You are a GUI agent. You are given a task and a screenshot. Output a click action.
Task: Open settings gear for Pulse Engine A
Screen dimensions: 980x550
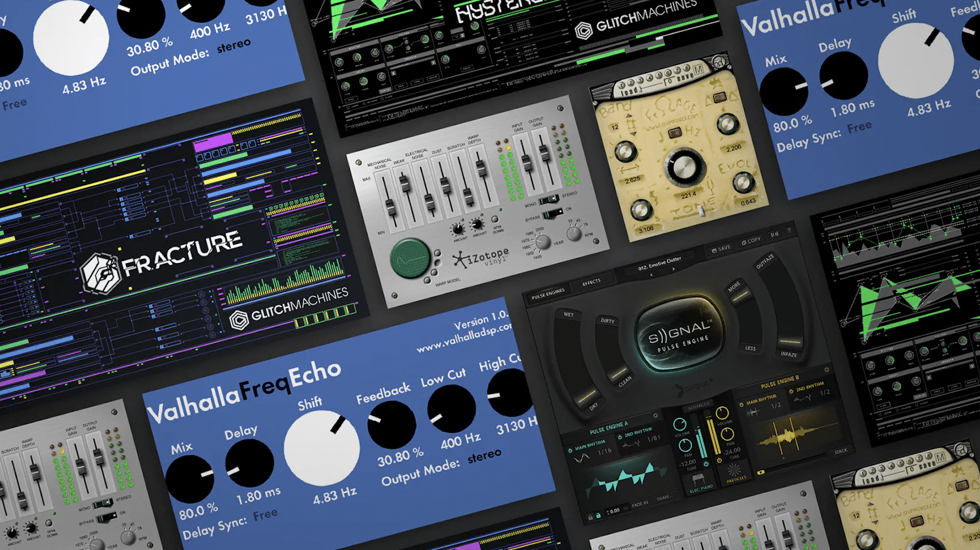[655, 415]
